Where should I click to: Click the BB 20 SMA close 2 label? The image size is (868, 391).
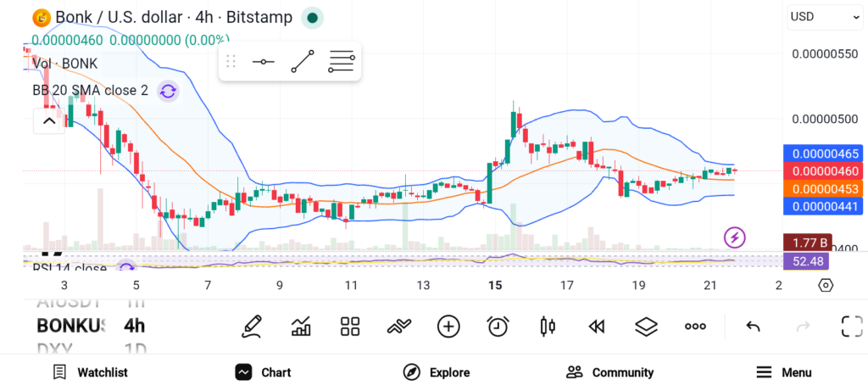90,91
